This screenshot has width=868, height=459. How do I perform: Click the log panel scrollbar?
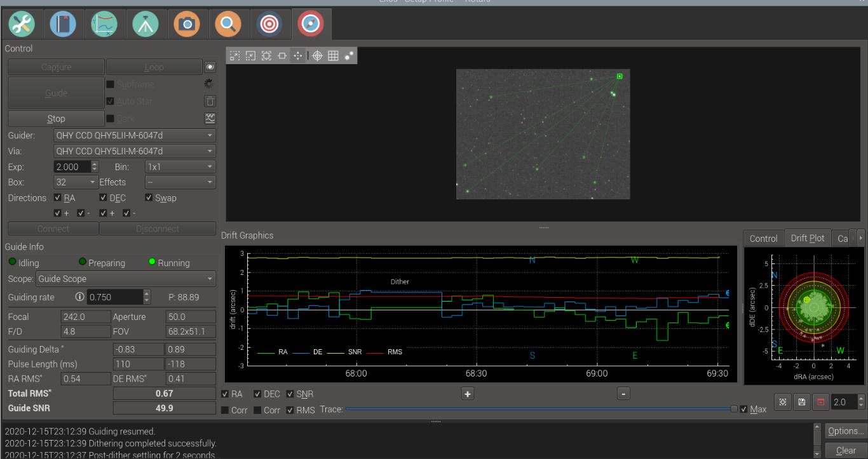[x=817, y=441]
